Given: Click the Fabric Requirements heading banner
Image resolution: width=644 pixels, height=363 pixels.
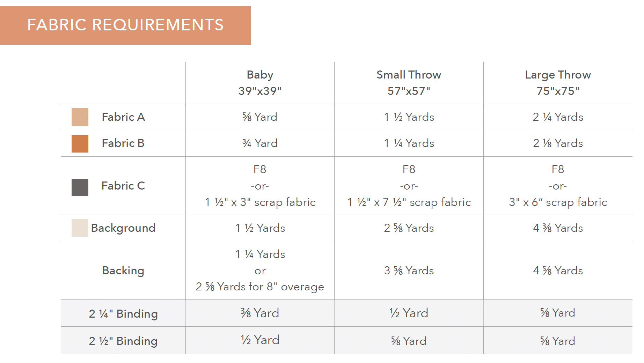Looking at the screenshot, I should coord(125,25).
